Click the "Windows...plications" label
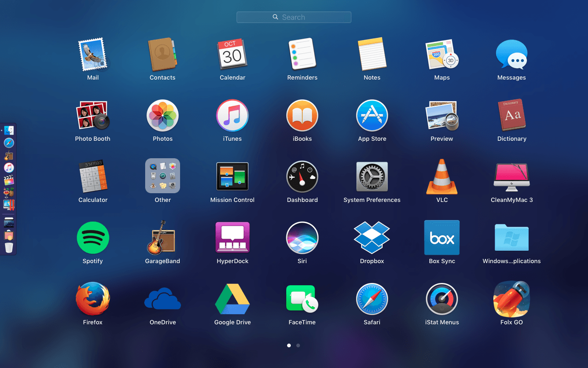This screenshot has height=368, width=588. (512, 261)
